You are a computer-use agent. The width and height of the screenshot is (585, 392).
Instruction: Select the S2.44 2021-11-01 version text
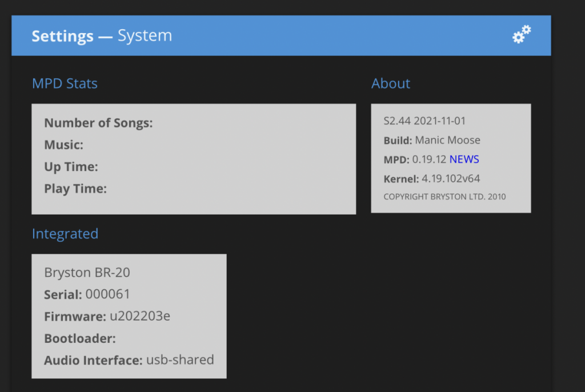coord(424,121)
